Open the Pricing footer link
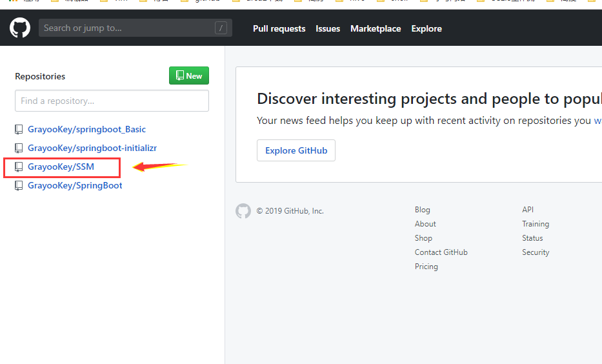Screen dimensions: 602x364 point(426,267)
